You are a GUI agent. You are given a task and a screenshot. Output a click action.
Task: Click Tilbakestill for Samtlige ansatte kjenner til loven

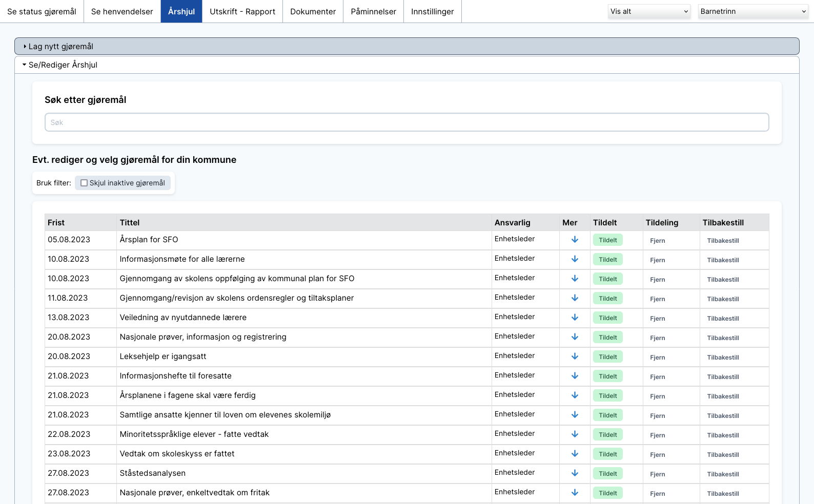point(723,416)
